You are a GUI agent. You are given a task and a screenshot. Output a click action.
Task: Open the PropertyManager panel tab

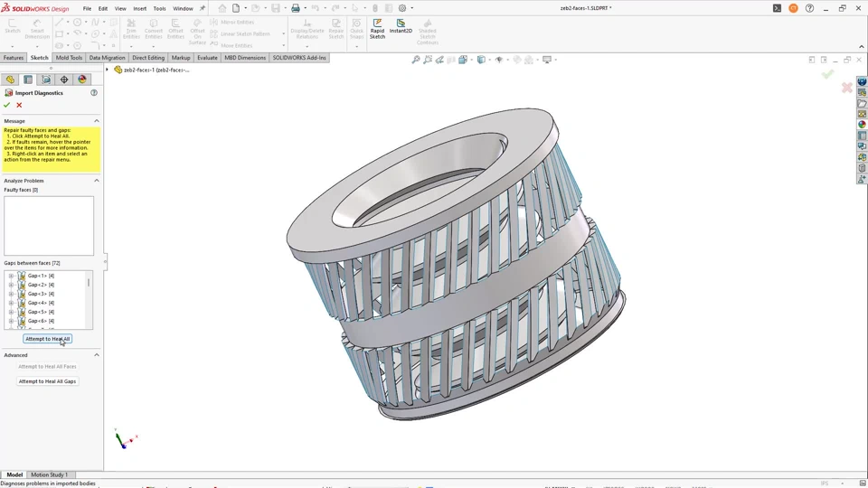(28, 80)
